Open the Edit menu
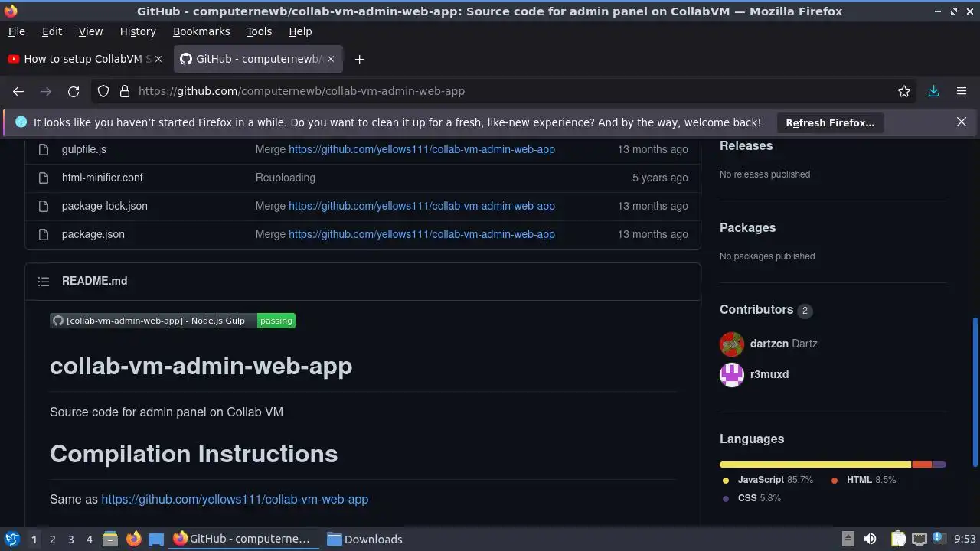980x551 pixels. pyautogui.click(x=52, y=31)
